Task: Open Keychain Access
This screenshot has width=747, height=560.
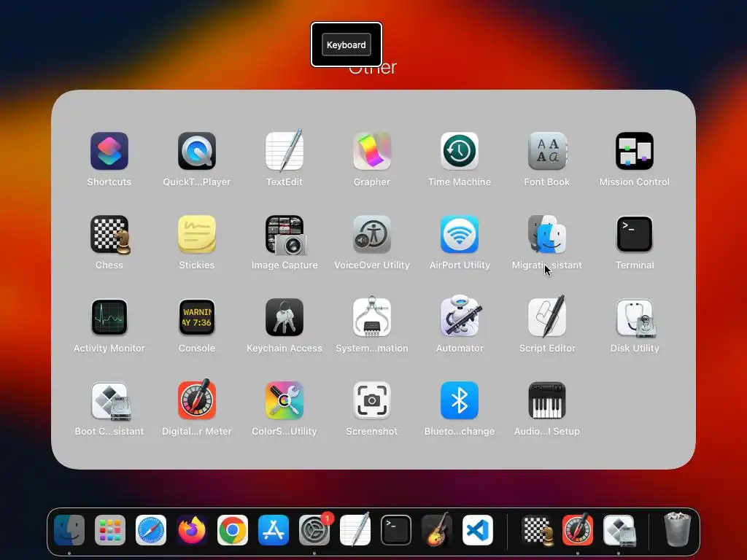Action: click(285, 318)
